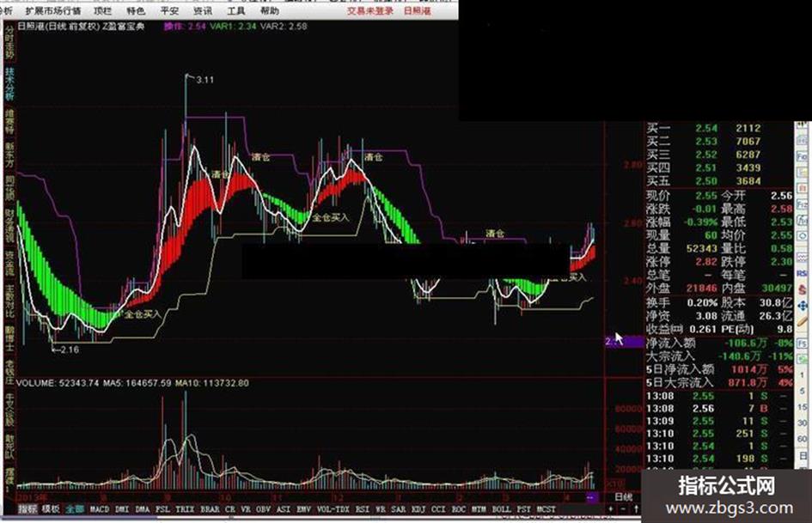Click the minus zoom icon in the bottom bar

coord(623,509)
